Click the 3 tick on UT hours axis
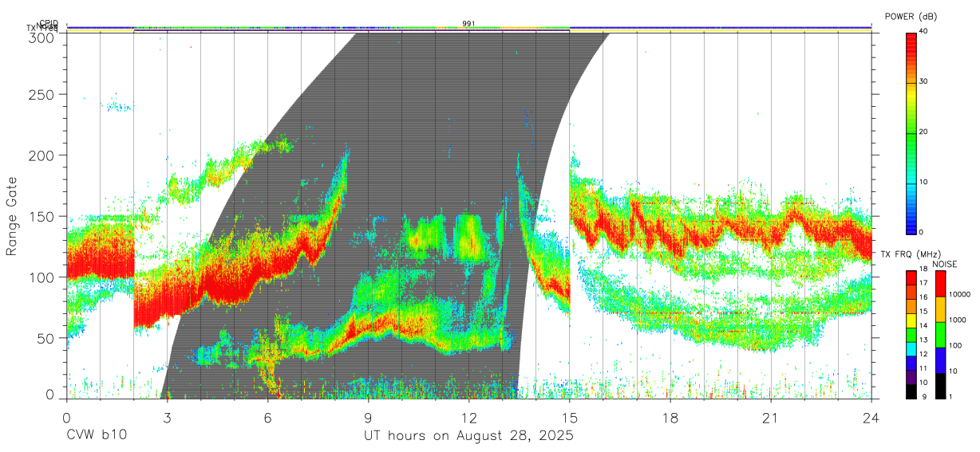This screenshot has width=980, height=452. [167, 418]
